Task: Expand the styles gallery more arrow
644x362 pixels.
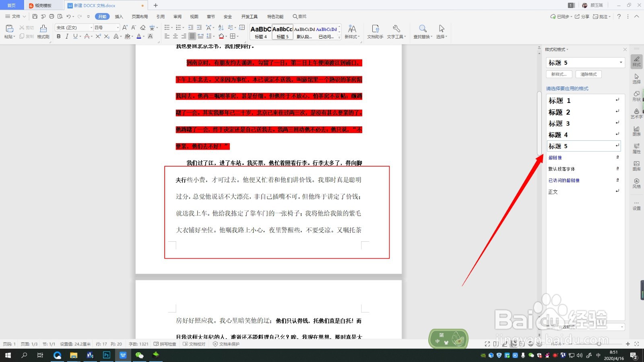Action: point(339,37)
